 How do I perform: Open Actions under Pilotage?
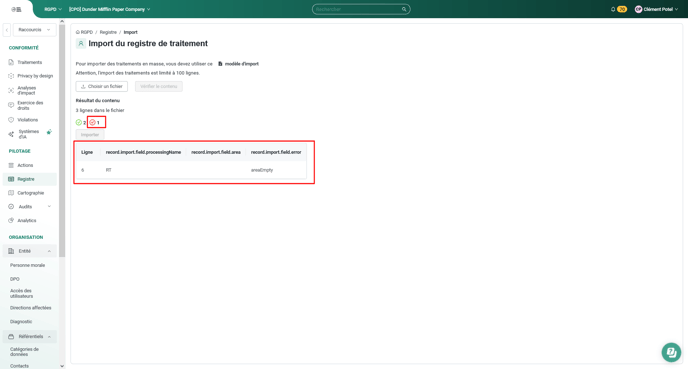pos(25,165)
